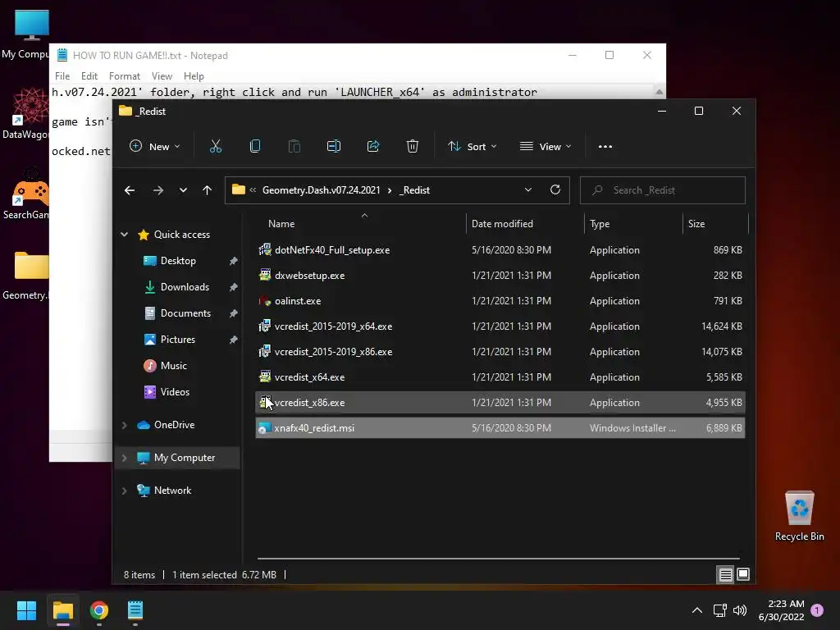Select vcredist_2015-2019_x86.exe file
Viewport: 840px width, 630px height.
pos(500,352)
